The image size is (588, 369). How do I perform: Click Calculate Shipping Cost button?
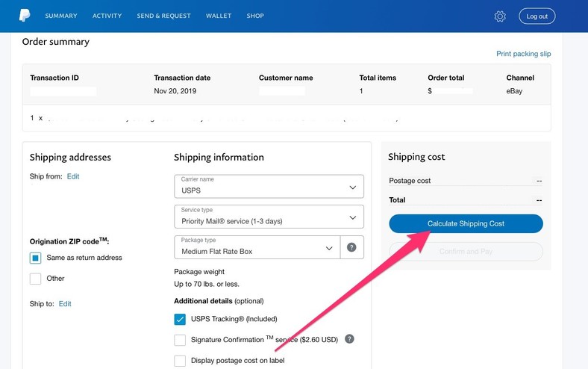click(x=466, y=224)
